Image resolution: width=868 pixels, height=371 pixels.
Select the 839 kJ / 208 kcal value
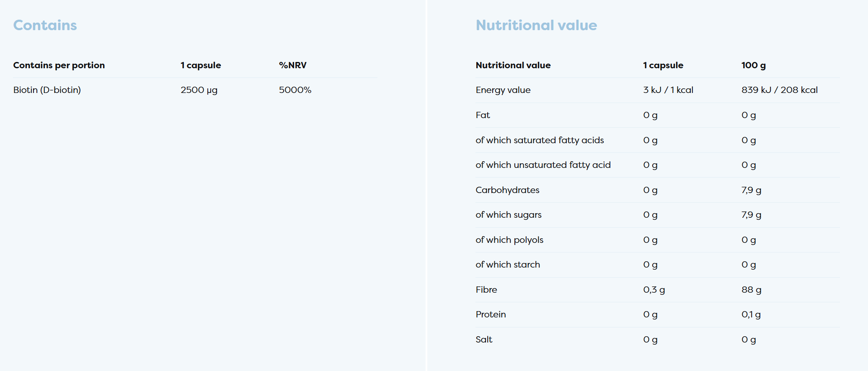click(779, 90)
